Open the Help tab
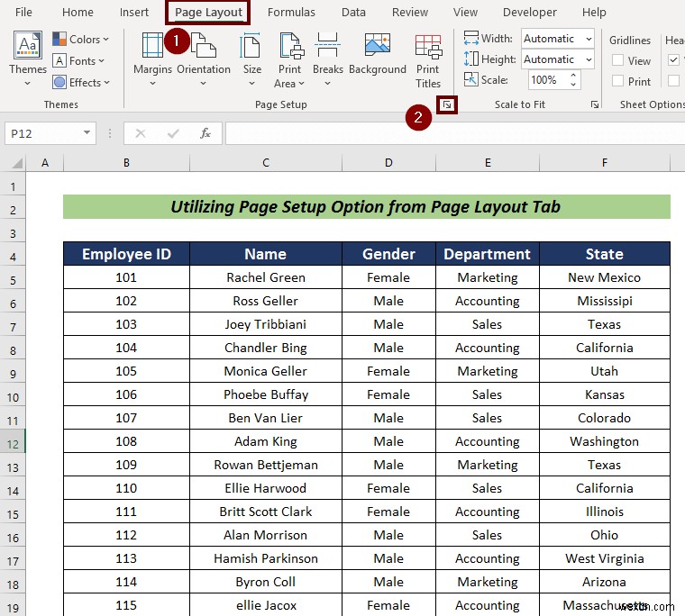 click(x=594, y=13)
